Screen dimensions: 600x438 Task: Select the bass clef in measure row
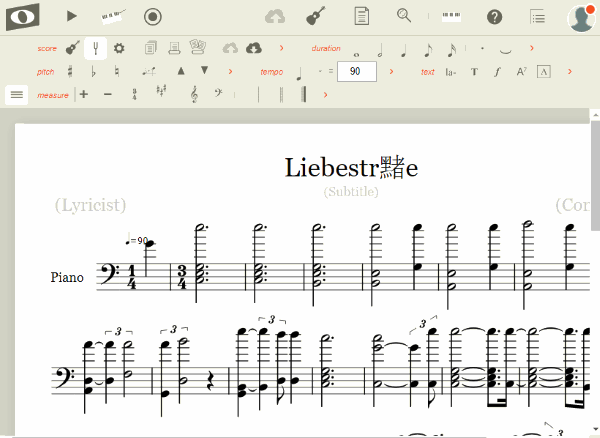click(x=216, y=94)
